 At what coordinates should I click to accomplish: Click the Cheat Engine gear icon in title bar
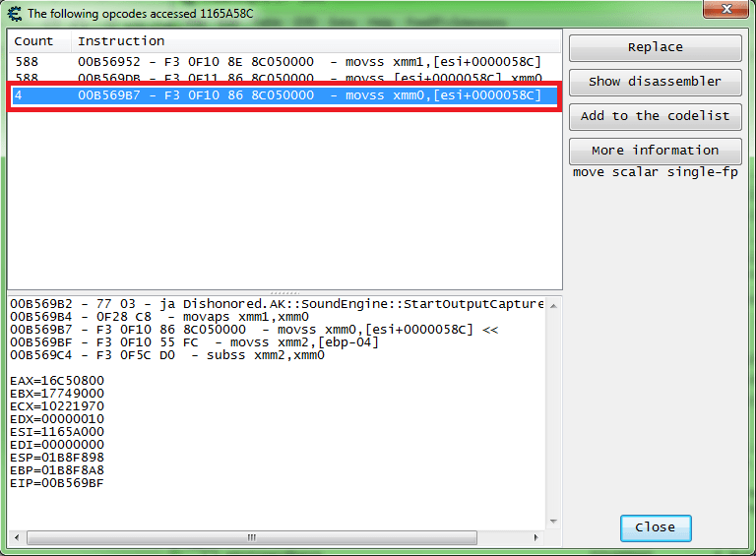15,14
